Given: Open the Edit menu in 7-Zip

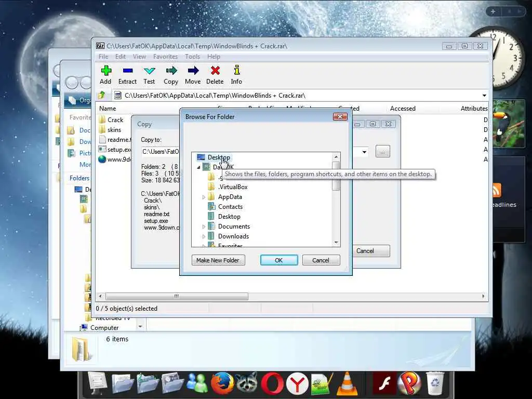Looking at the screenshot, I should click(x=120, y=57).
